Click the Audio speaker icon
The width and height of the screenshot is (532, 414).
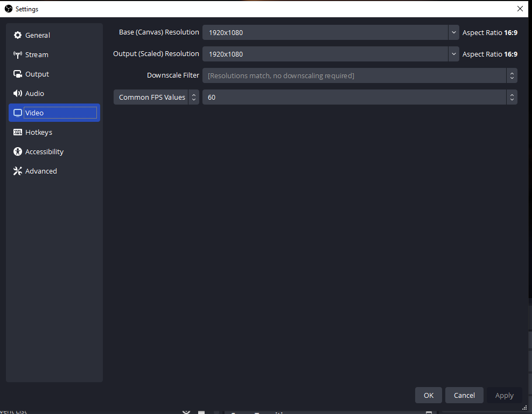tap(18, 93)
